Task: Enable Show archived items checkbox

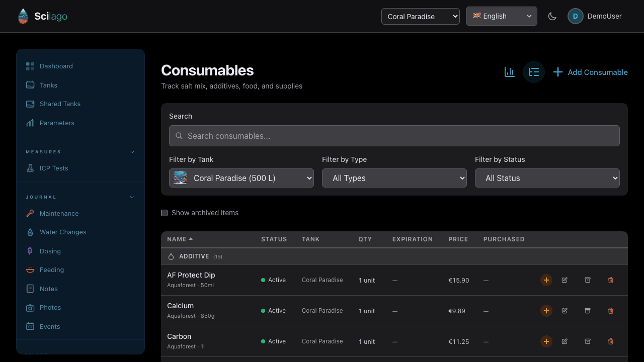Action: coord(164,213)
